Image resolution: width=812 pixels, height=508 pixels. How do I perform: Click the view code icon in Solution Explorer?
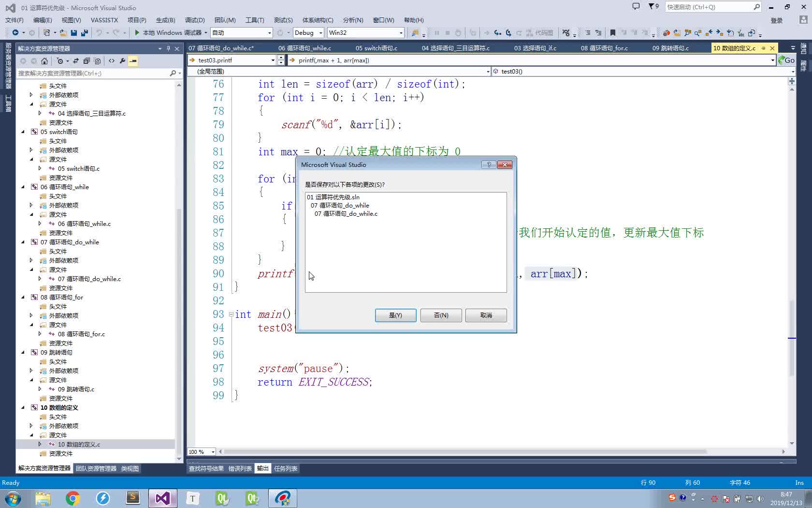point(112,61)
